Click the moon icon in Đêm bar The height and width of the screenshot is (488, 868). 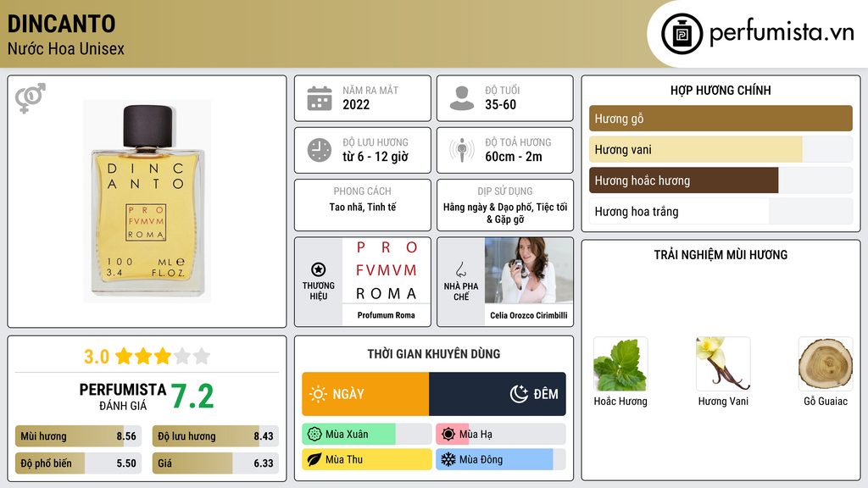point(519,394)
